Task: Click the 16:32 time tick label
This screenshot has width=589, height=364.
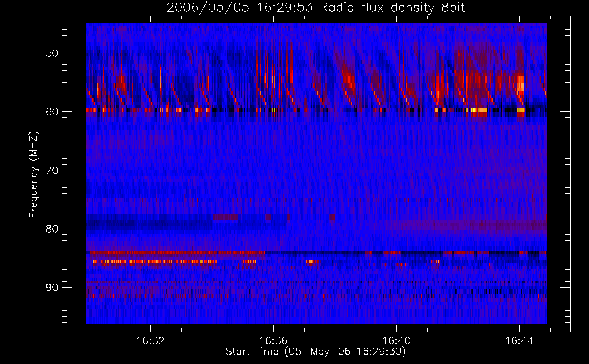Action: [150, 341]
